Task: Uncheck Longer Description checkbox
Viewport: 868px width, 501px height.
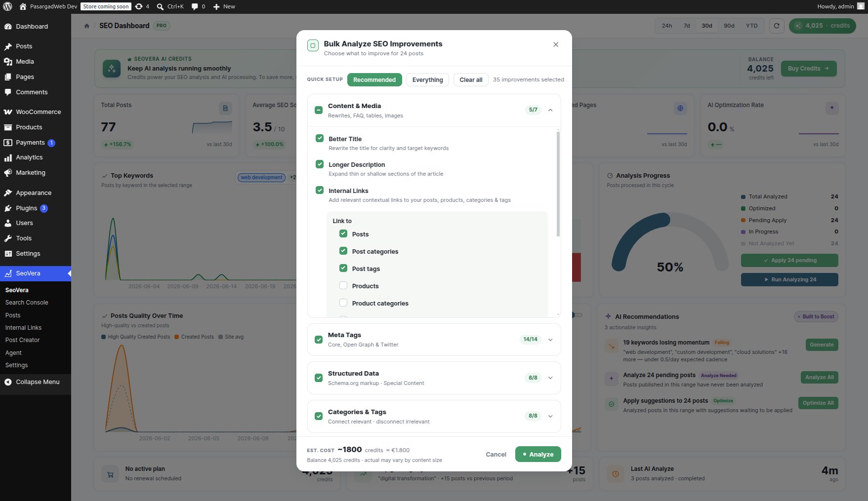Action: [320, 164]
